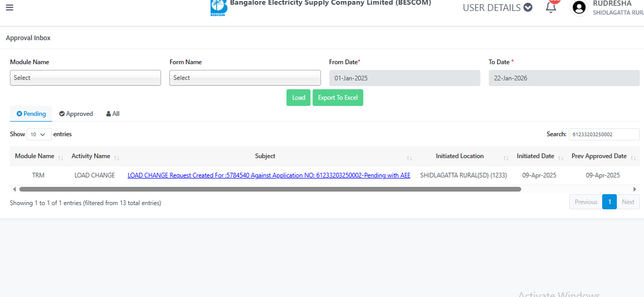Open the LOAD CHANGE Request subject link
The image size is (644, 297).
269,175
